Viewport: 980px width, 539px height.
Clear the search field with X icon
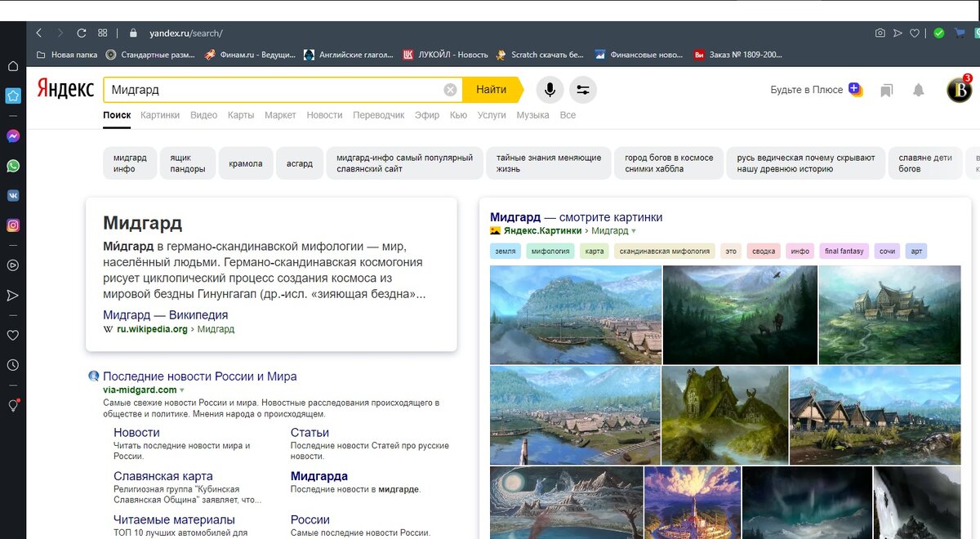450,90
